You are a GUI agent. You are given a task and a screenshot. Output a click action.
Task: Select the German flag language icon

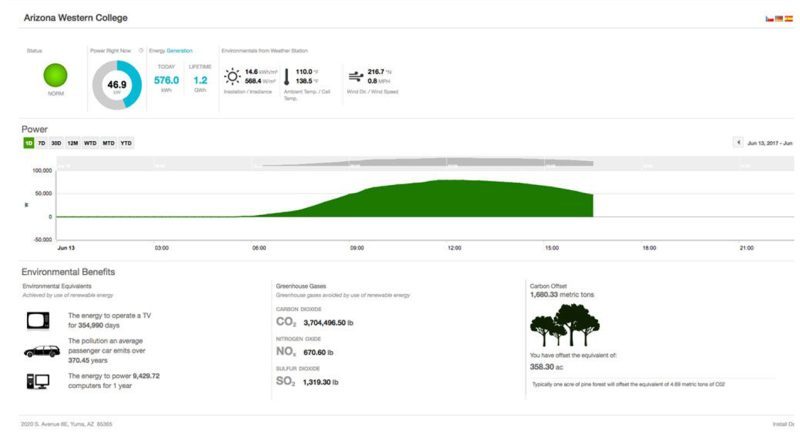pyautogui.click(x=778, y=19)
